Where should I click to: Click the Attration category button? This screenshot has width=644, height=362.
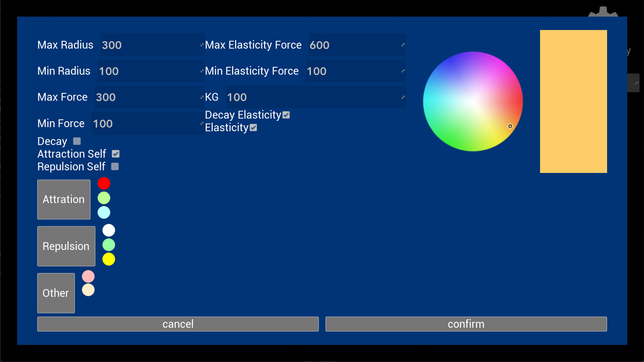[x=64, y=199]
